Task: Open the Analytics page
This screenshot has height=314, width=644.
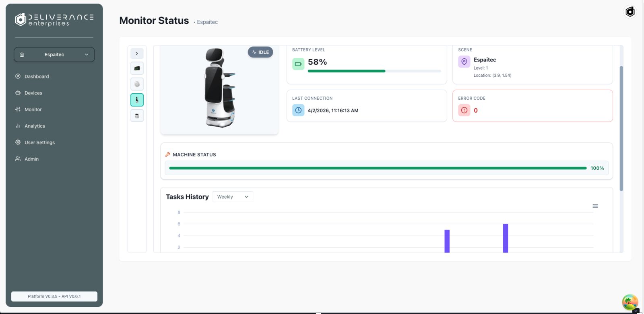Action: click(35, 126)
